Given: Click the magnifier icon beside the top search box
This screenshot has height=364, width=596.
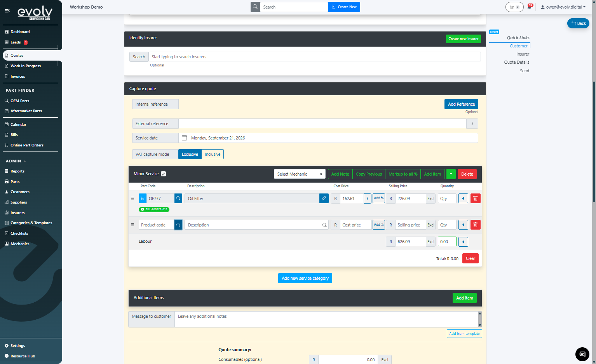Looking at the screenshot, I should pos(255,7).
